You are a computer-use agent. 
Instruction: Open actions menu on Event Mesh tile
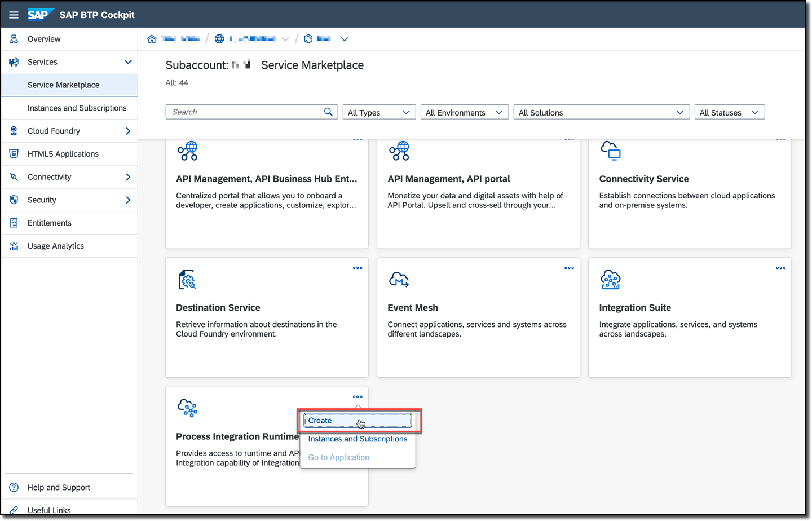click(569, 268)
